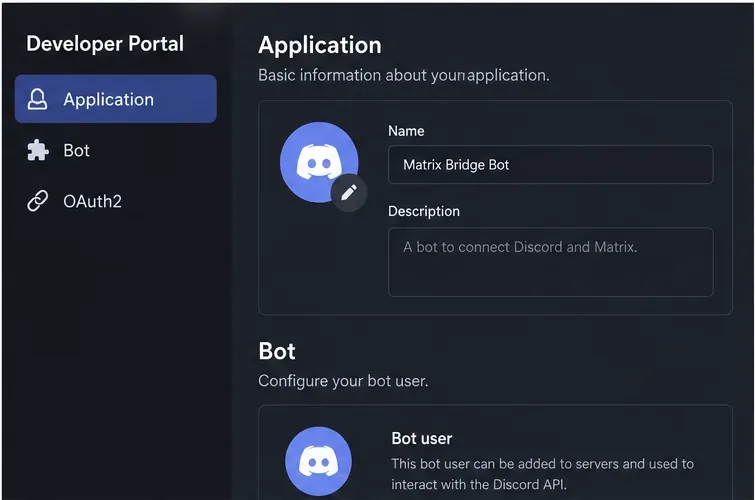Click the Application page heading

pos(320,45)
